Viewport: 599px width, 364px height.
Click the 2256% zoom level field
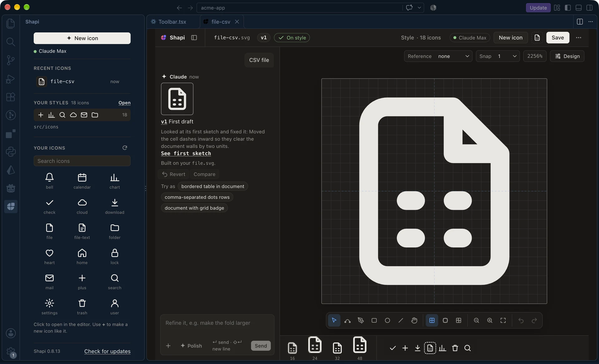coord(535,56)
